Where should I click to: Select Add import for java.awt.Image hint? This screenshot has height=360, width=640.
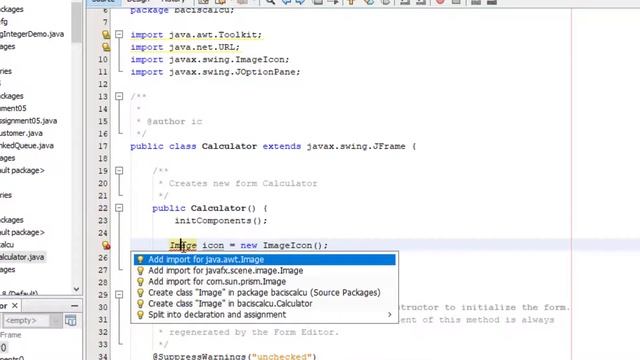(x=264, y=260)
